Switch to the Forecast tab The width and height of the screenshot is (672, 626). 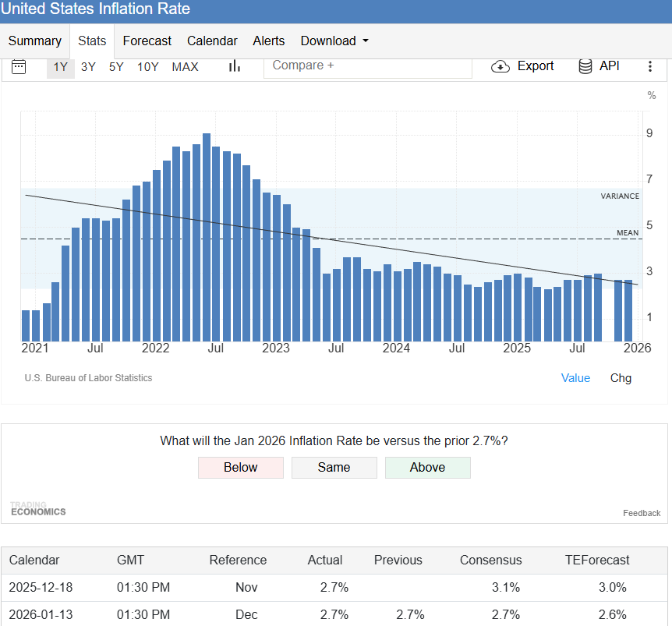coord(147,41)
